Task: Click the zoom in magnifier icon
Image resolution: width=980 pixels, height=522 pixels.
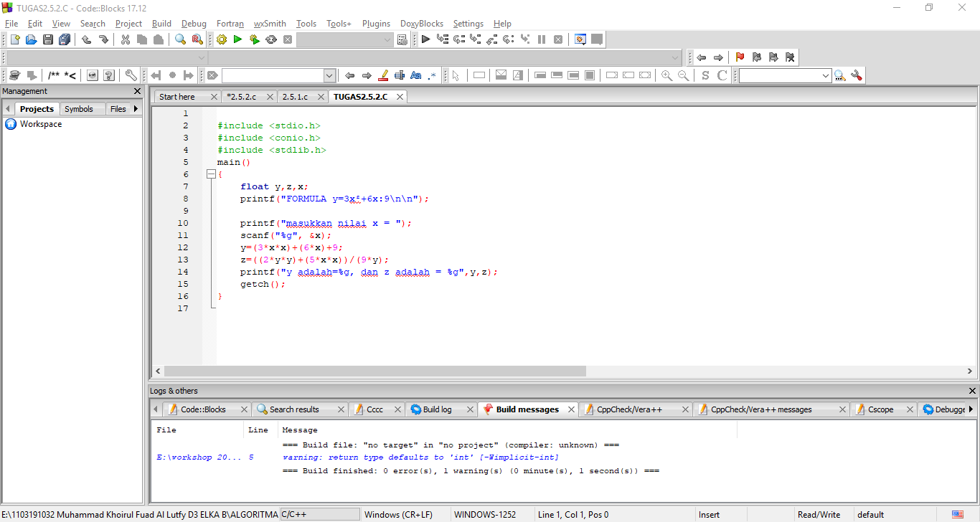Action: click(x=667, y=75)
